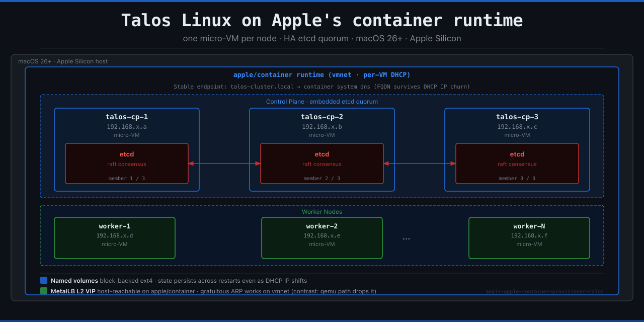This screenshot has height=322, width=644.
Task: Click the 'Named volumes' legend text
Action: point(74,281)
